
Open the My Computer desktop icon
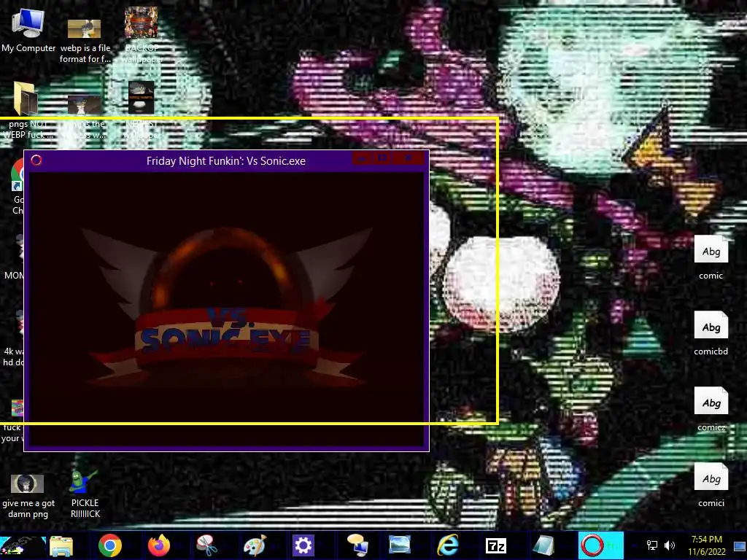(x=28, y=31)
